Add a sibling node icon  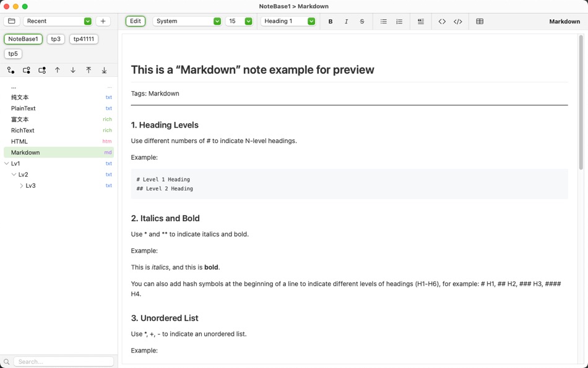(x=11, y=70)
